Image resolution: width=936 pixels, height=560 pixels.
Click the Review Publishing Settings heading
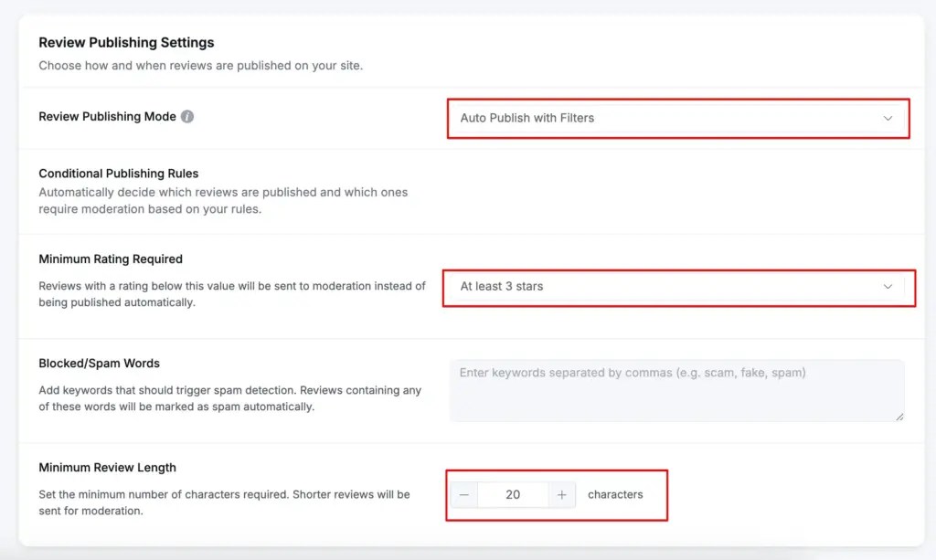(x=126, y=42)
